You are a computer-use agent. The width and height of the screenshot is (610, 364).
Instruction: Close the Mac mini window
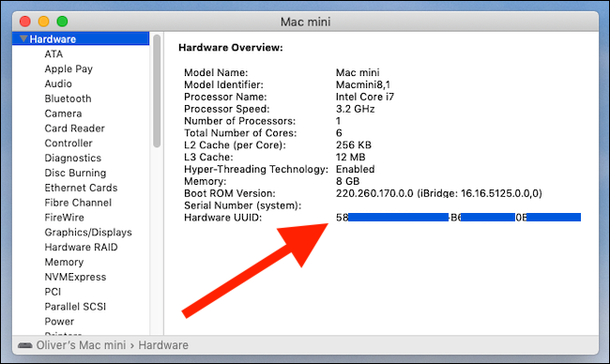coord(25,22)
